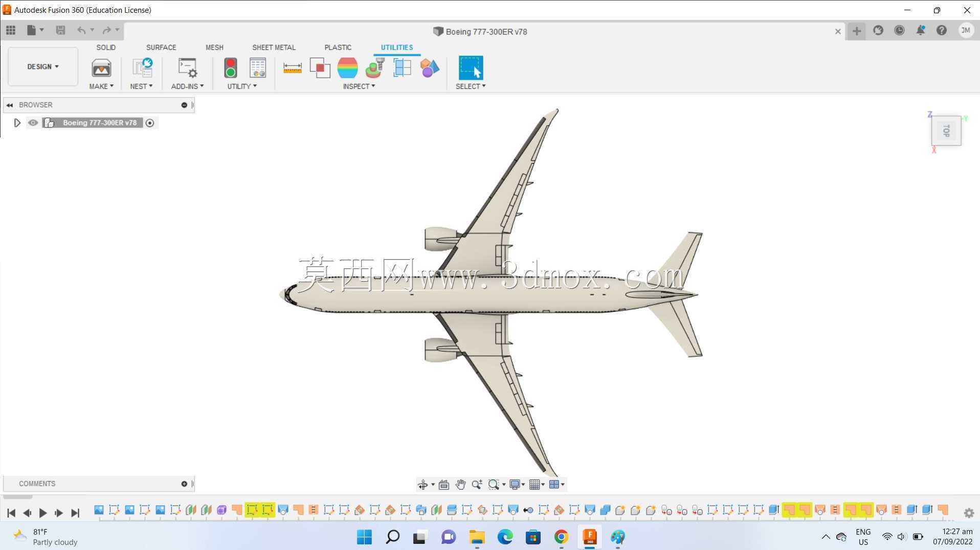Screen dimensions: 980x550
Task: Open the design health traffic-light utility
Action: (x=231, y=68)
